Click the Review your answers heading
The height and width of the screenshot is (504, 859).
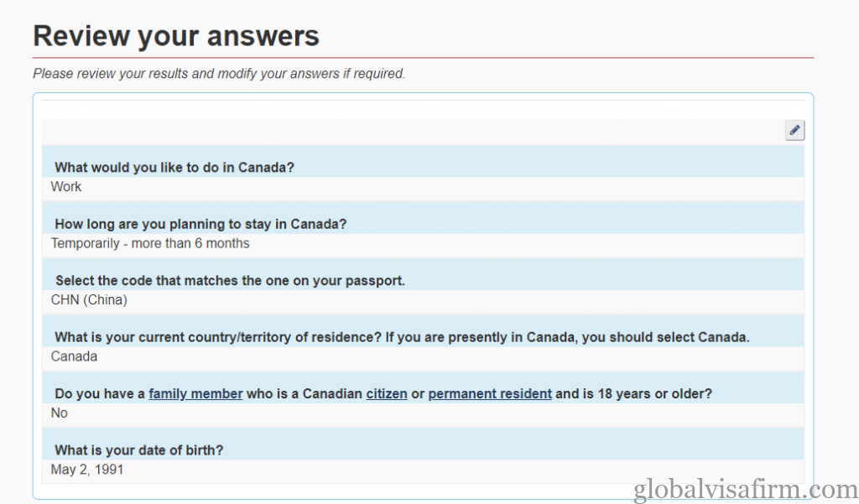click(176, 36)
